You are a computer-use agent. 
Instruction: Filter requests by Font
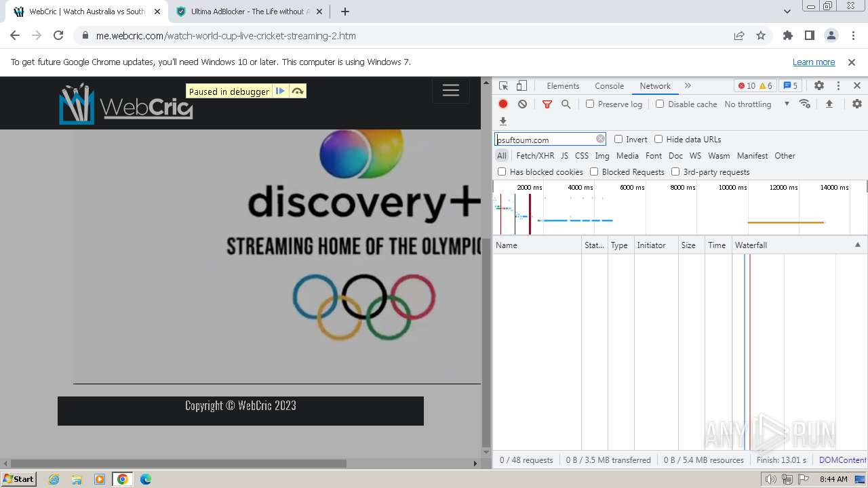tap(654, 155)
